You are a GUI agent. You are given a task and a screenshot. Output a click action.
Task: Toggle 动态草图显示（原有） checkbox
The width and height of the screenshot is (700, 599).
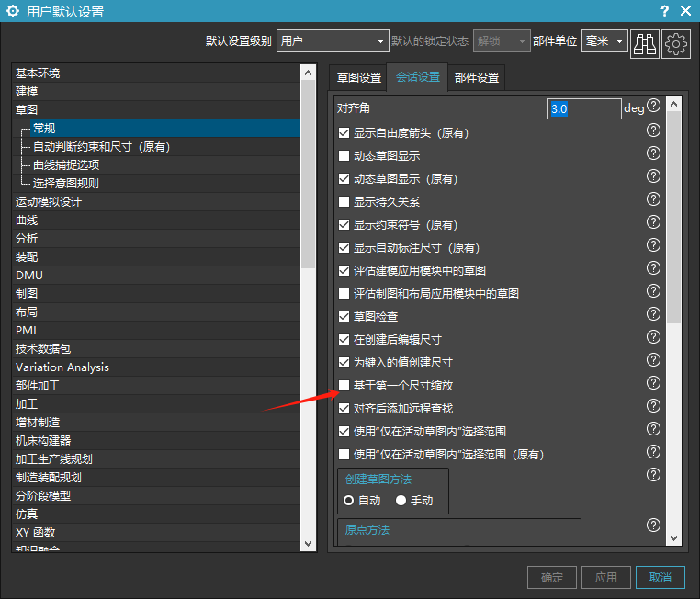(x=344, y=179)
